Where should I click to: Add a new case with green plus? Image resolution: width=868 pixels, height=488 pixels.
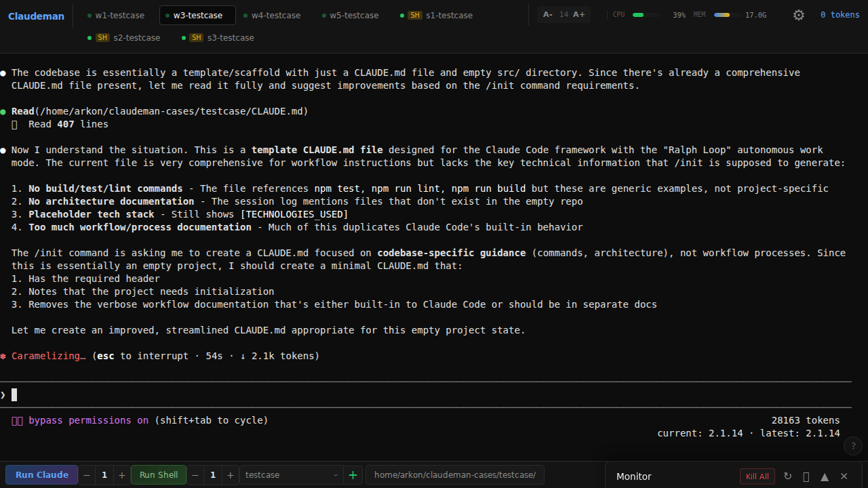tap(353, 475)
